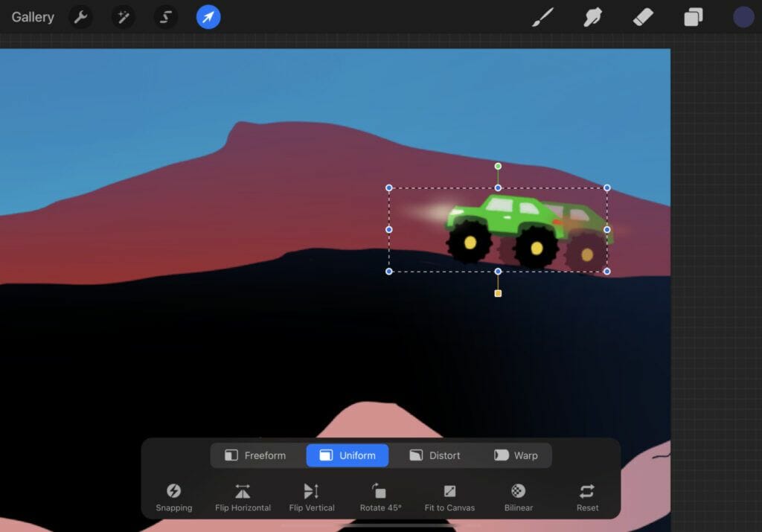Switch to Distort transform mode

click(x=435, y=455)
